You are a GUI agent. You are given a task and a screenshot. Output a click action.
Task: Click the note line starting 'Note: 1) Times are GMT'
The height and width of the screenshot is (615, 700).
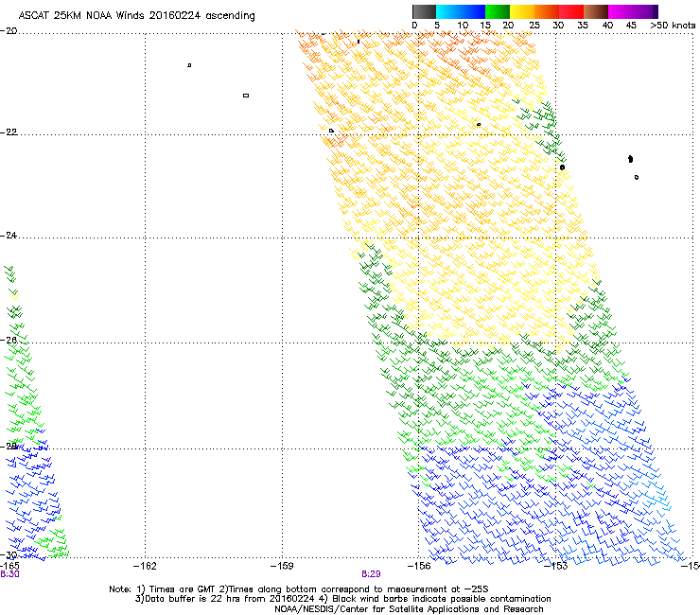pos(299,589)
